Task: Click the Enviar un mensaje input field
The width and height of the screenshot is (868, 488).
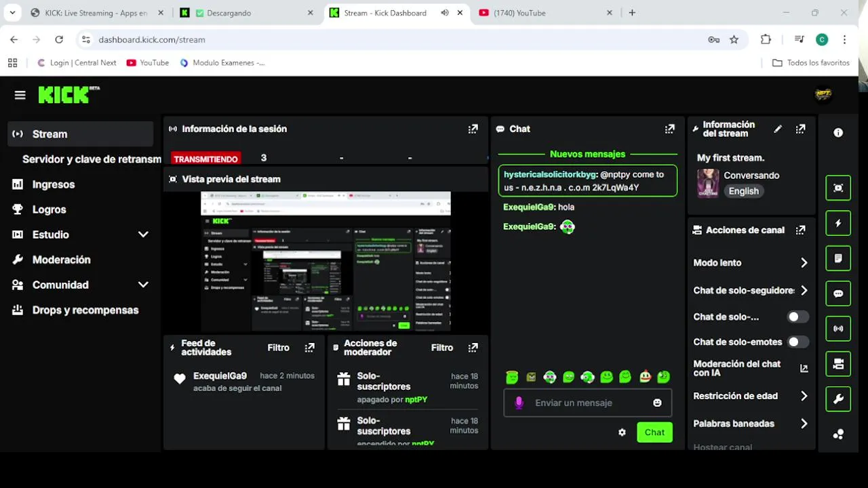Action: pos(587,403)
